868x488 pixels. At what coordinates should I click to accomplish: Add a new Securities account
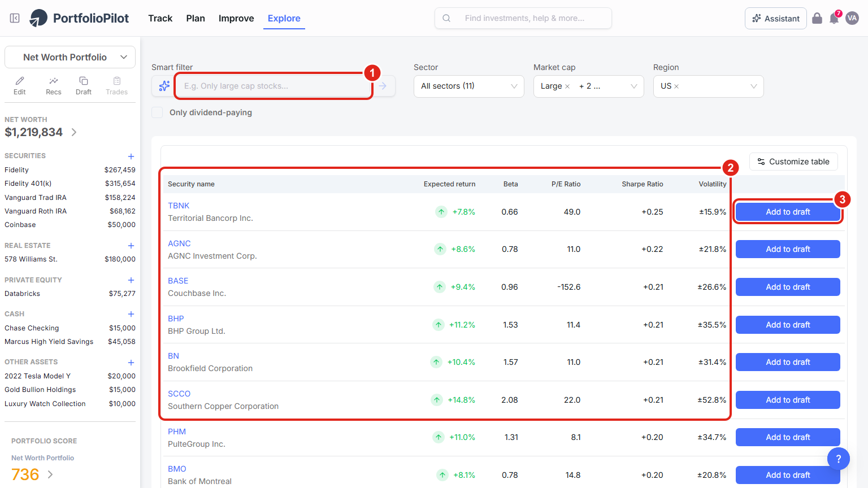(x=131, y=156)
